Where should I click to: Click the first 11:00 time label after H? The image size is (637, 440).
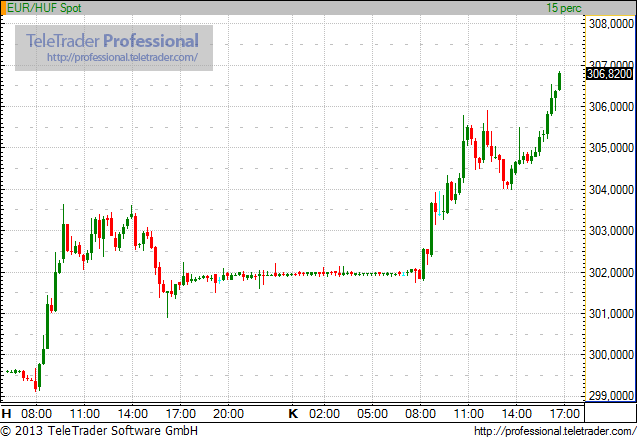pyautogui.click(x=84, y=414)
